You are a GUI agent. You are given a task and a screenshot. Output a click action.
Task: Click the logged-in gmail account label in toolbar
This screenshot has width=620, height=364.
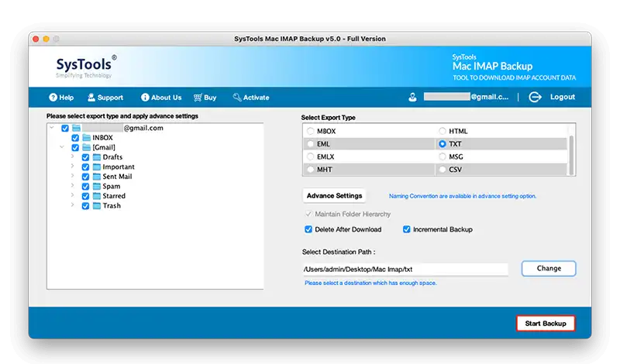point(467,97)
